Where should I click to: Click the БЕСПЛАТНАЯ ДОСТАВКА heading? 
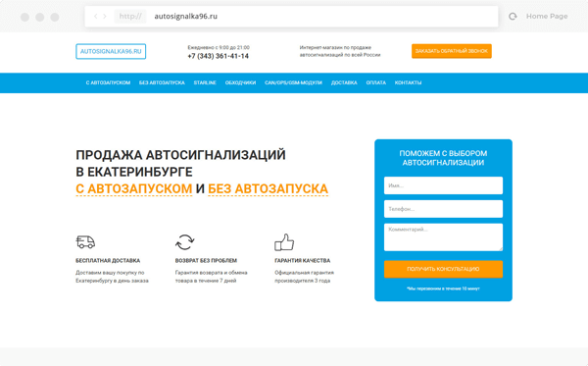pos(108,260)
